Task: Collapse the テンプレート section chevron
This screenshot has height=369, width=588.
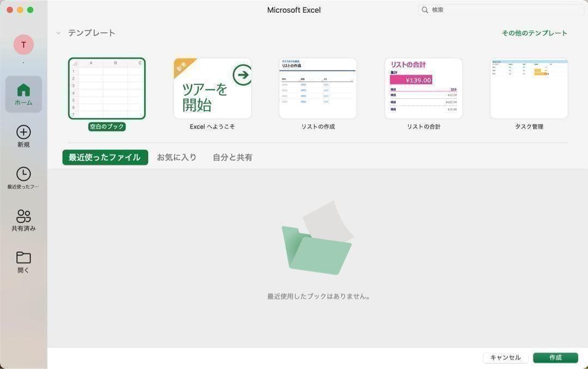Action: coord(58,33)
